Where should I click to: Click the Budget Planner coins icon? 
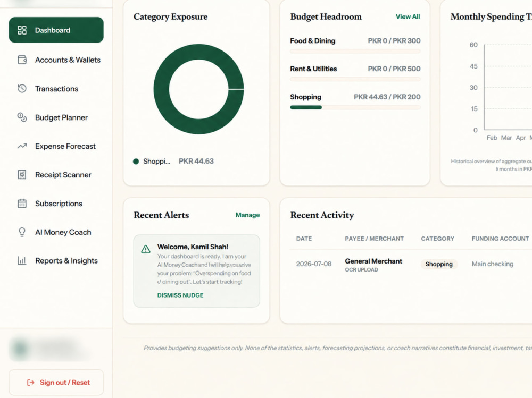pyautogui.click(x=22, y=117)
